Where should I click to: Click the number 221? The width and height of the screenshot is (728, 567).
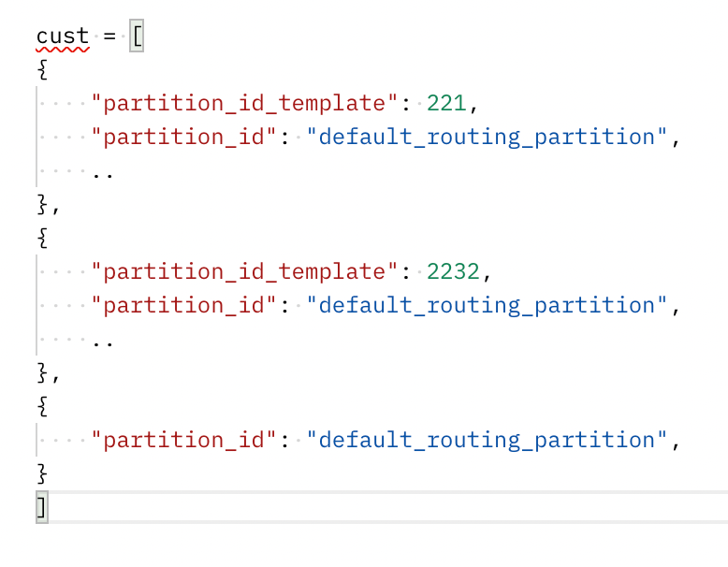(x=445, y=104)
